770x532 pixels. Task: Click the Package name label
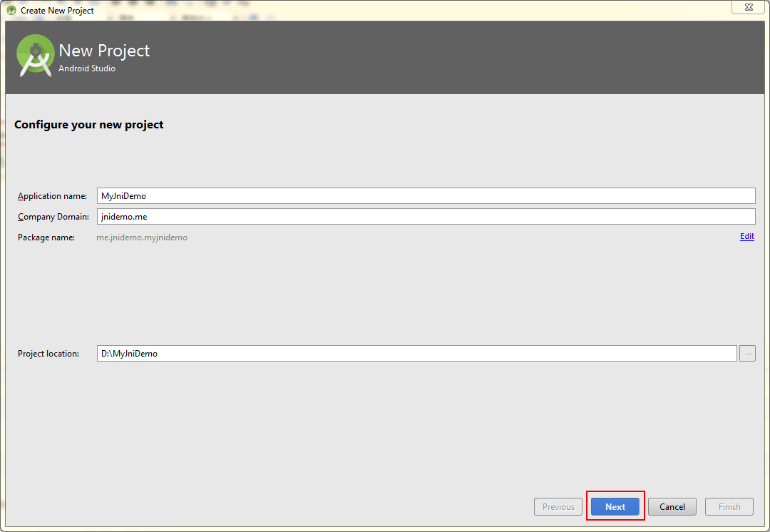coord(46,237)
